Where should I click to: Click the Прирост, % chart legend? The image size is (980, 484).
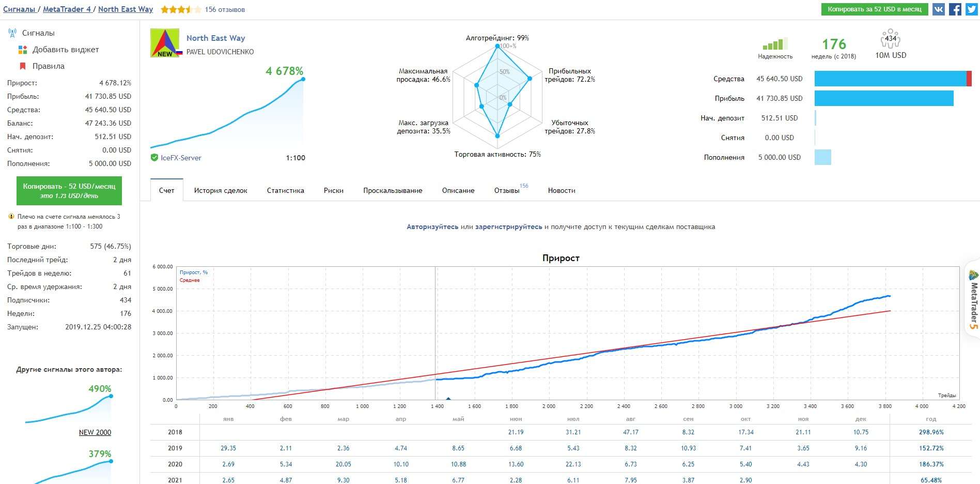click(x=194, y=272)
